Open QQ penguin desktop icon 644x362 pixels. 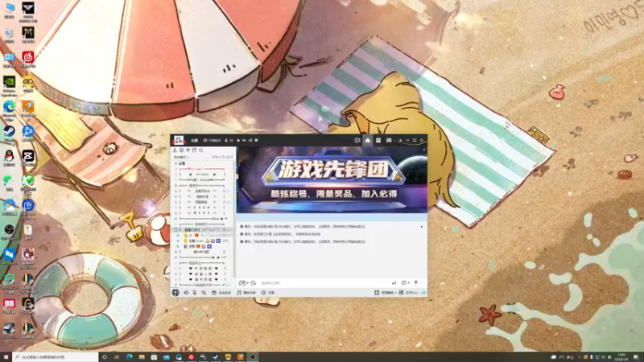(x=9, y=158)
